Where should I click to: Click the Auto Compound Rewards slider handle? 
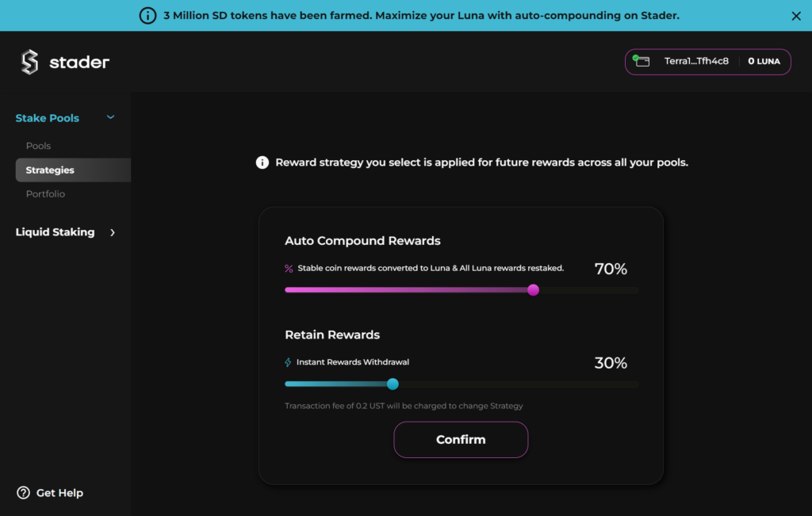(533, 290)
